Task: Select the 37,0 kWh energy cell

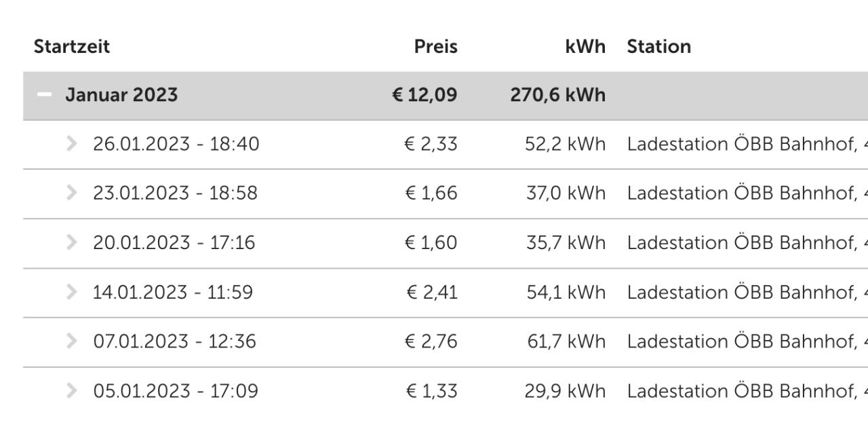Action: tap(566, 193)
